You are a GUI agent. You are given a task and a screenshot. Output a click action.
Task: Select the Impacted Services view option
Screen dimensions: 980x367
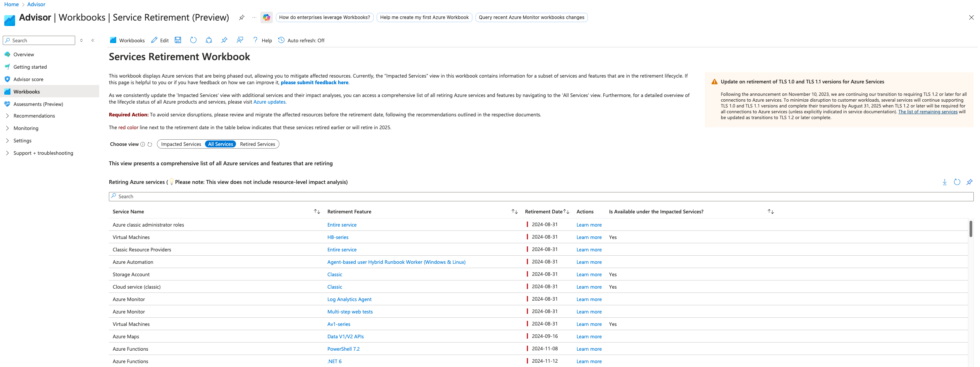point(181,144)
